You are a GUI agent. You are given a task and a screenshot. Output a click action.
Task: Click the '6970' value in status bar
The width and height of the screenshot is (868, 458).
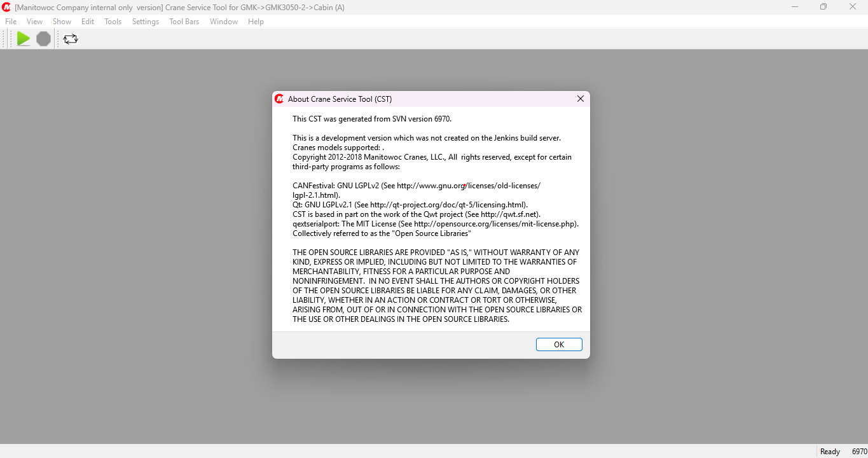pyautogui.click(x=859, y=452)
